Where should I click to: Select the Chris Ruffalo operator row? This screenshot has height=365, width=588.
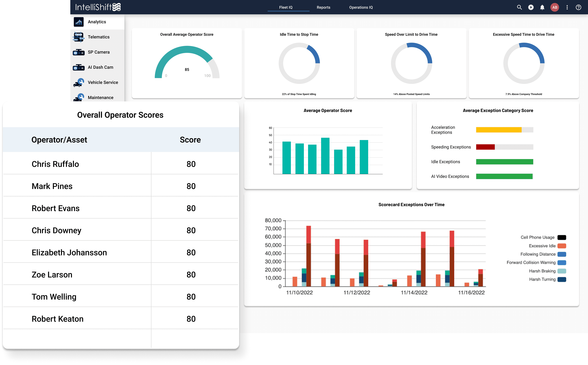[55, 164]
